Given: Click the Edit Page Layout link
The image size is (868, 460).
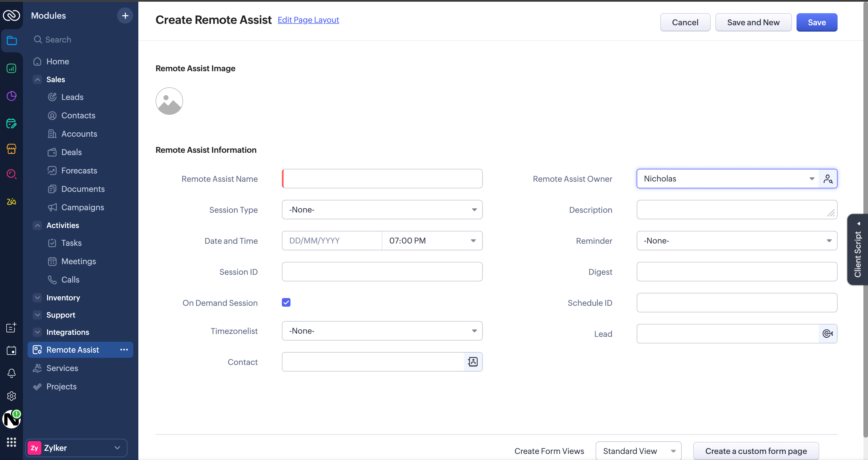Looking at the screenshot, I should click(x=308, y=20).
